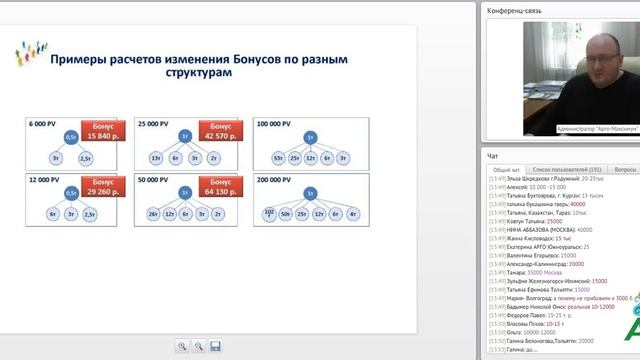The image size is (640, 360).
Task: Select the red 'Бонус 29 260 р.' box
Action: 103,187
